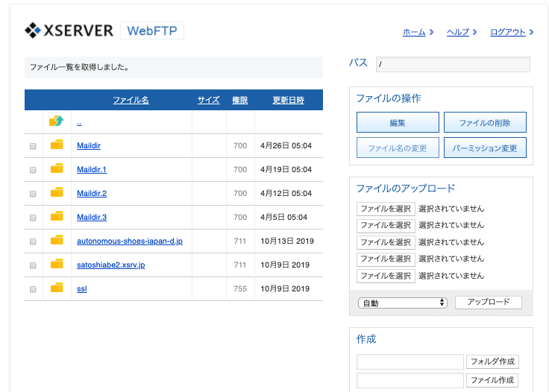Click the アップロード button
The width and height of the screenshot is (549, 392).
click(489, 302)
